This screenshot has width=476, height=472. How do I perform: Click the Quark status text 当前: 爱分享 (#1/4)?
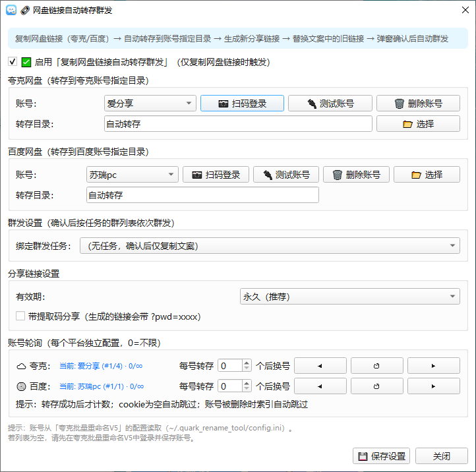(101, 366)
